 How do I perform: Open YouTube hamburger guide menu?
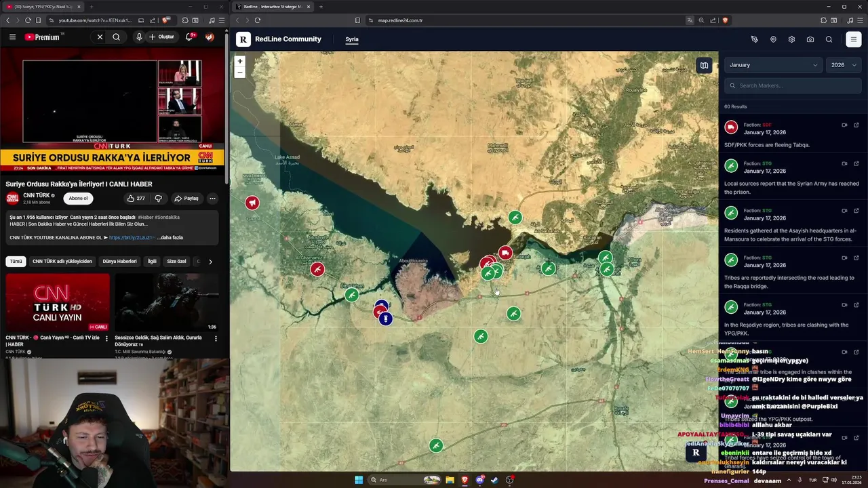(12, 37)
